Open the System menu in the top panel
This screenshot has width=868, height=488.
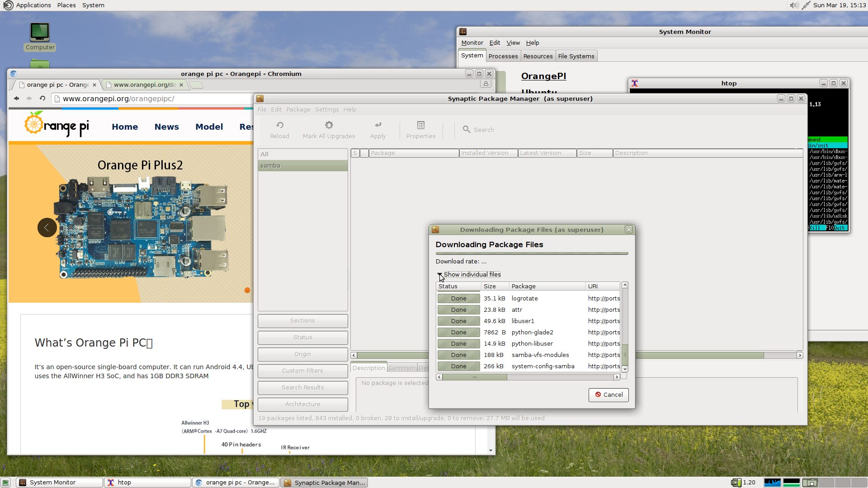[x=93, y=5]
